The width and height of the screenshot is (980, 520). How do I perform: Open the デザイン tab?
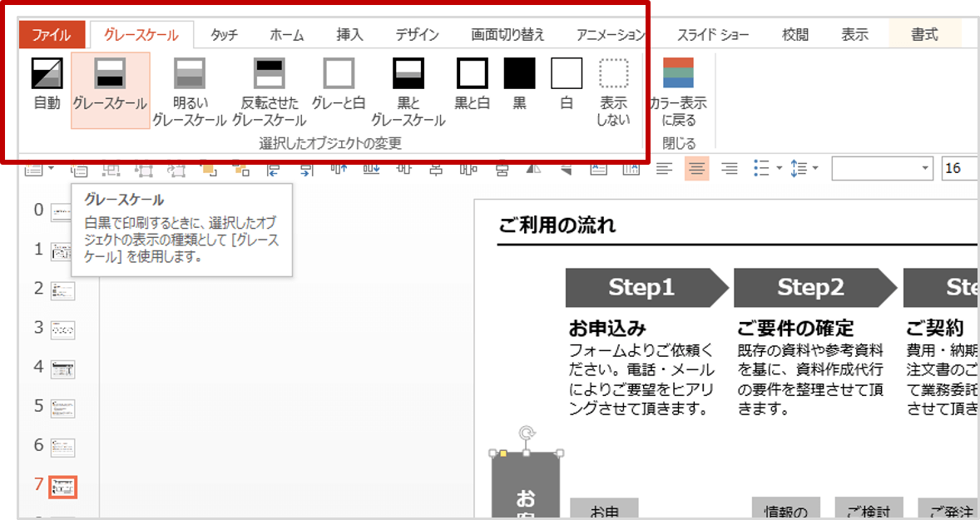417,34
